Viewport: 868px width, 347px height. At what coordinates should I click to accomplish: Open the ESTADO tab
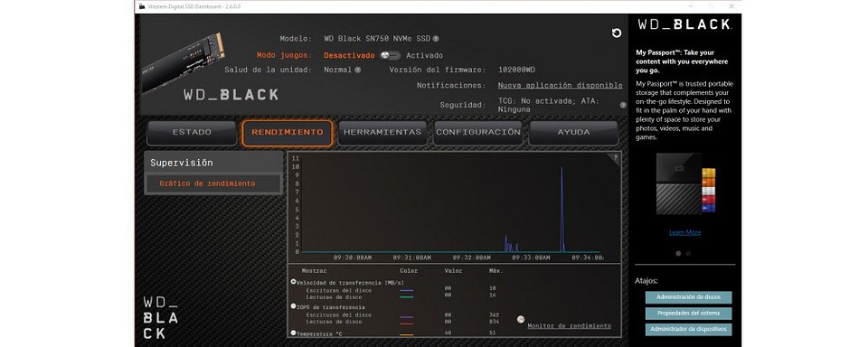pos(192,133)
